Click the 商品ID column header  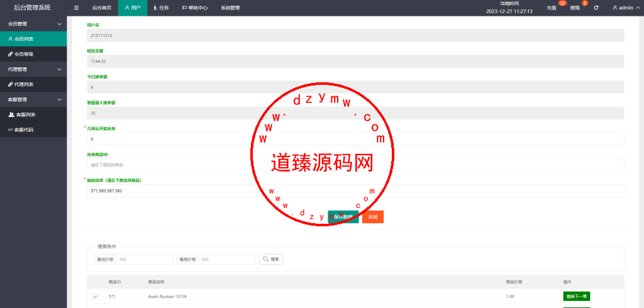point(114,282)
